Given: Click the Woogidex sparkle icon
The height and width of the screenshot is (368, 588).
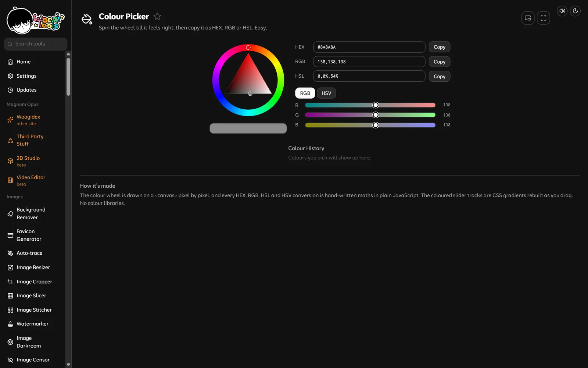Looking at the screenshot, I should point(10,120).
